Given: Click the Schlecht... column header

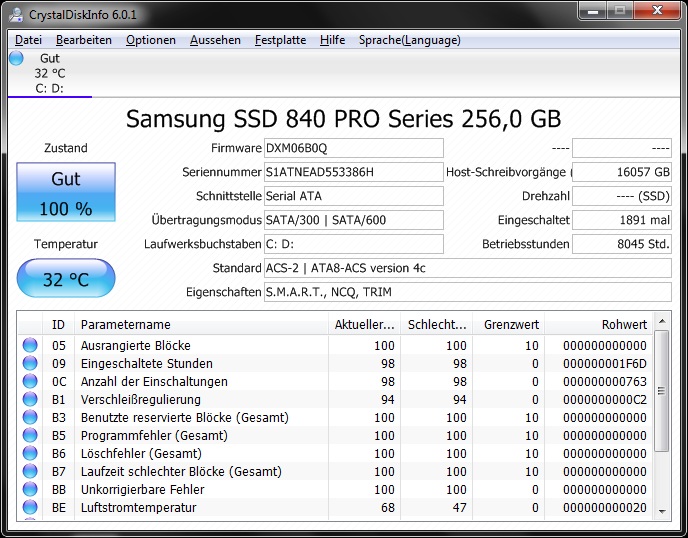Looking at the screenshot, I should click(437, 325).
